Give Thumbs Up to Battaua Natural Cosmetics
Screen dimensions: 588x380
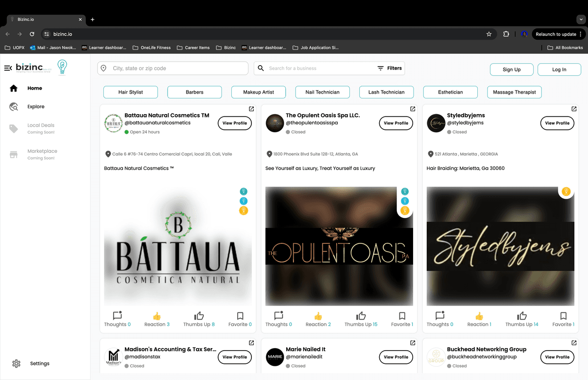[199, 319]
